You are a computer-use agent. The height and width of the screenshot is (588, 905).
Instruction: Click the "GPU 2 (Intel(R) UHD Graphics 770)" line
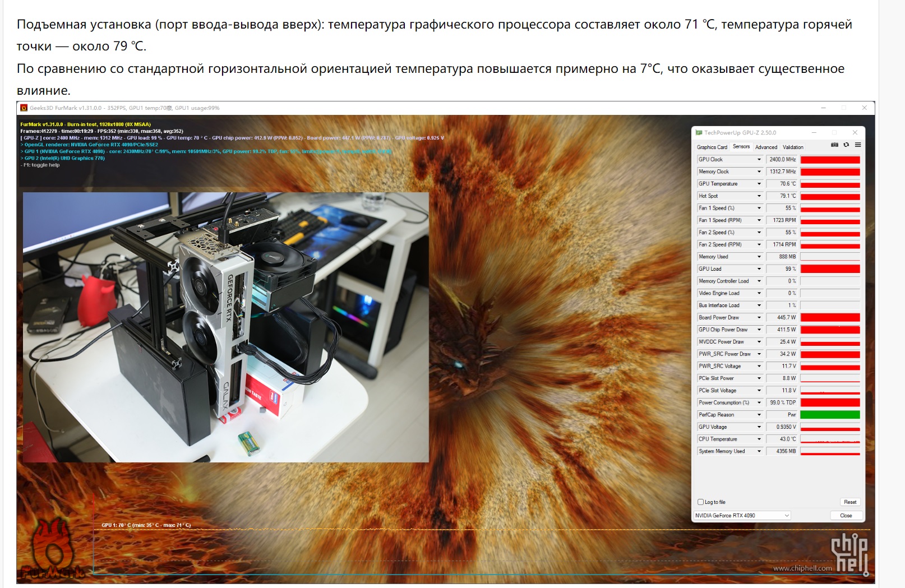click(x=62, y=158)
